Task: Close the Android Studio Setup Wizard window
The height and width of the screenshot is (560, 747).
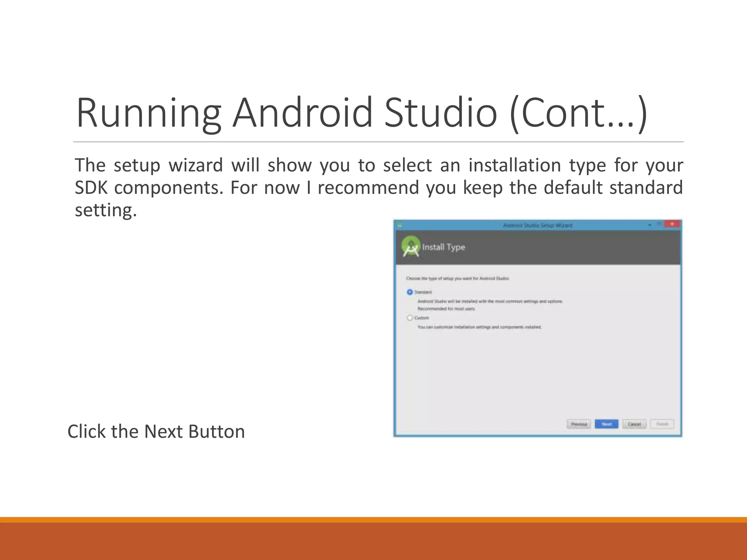Action: [x=672, y=224]
